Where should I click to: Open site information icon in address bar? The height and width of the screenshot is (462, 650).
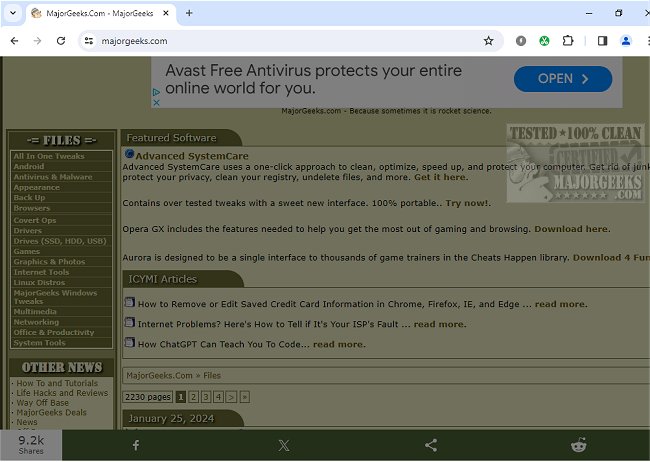(x=89, y=41)
